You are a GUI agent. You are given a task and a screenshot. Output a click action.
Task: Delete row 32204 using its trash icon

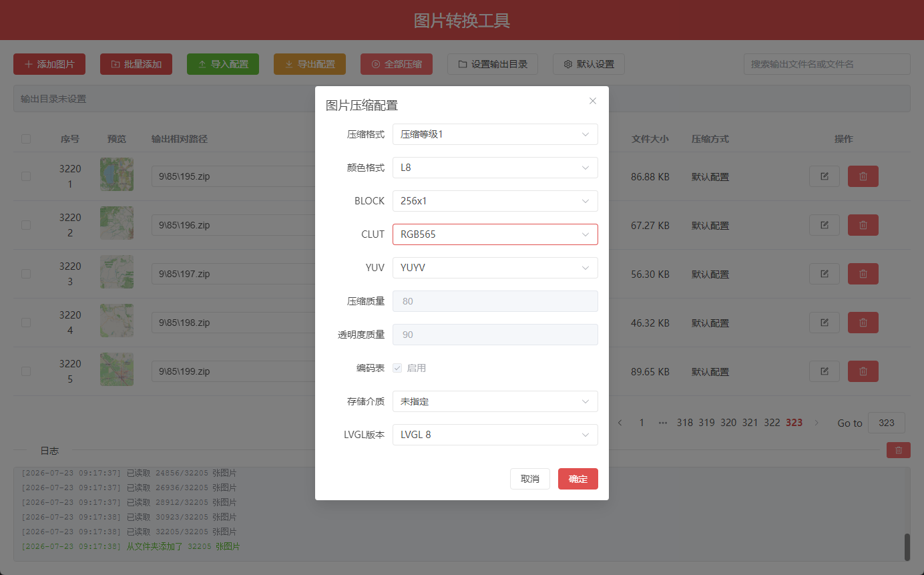click(863, 323)
